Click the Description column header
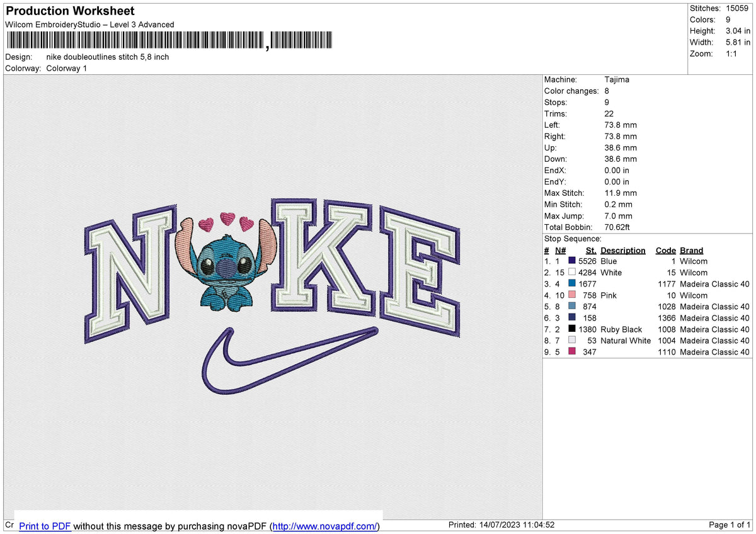This screenshot has height=534, width=756. (x=623, y=250)
